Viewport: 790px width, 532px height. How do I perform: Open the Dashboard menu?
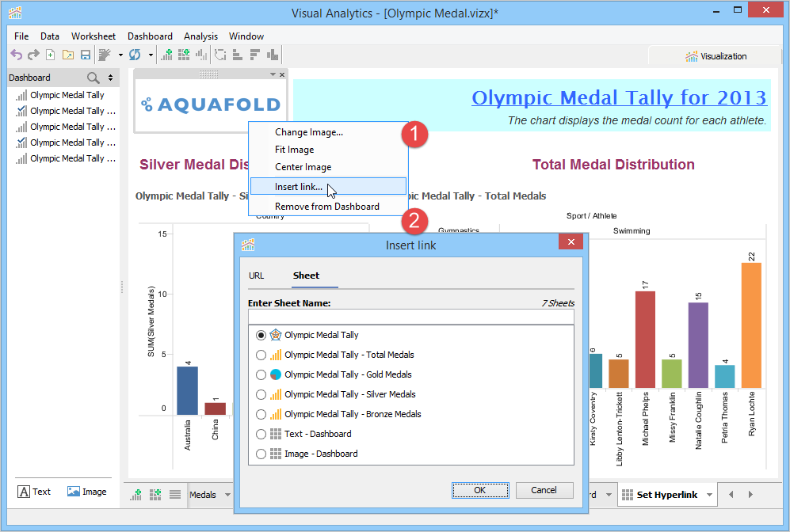click(150, 36)
